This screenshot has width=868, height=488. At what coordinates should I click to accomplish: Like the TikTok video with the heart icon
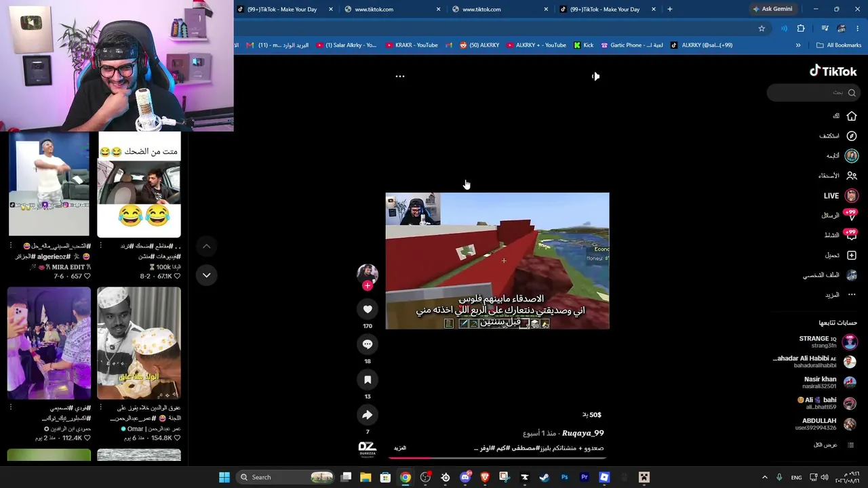tap(368, 309)
